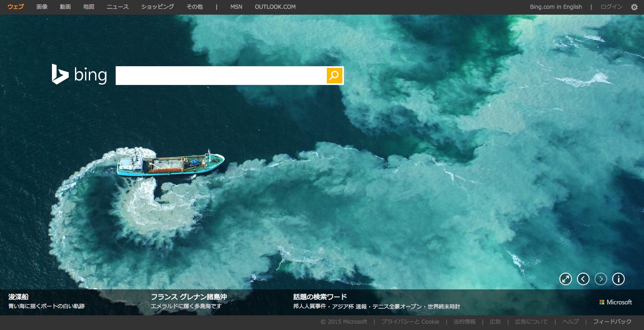Open settings via the gear icon

pyautogui.click(x=634, y=7)
